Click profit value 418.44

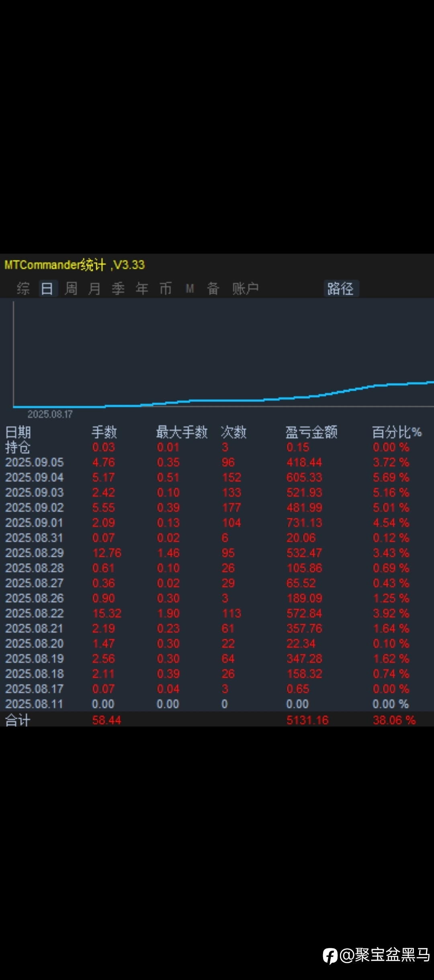click(x=304, y=462)
